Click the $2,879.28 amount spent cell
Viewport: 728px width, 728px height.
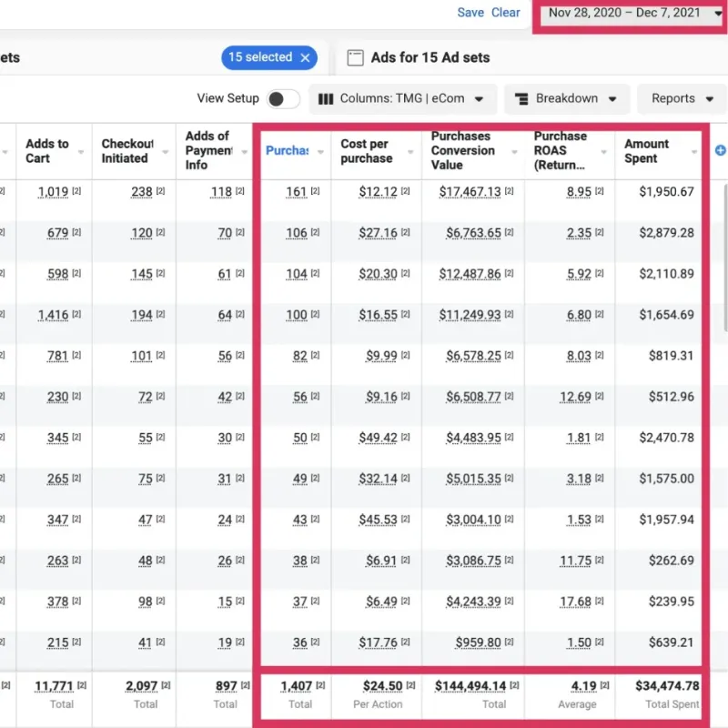click(666, 233)
